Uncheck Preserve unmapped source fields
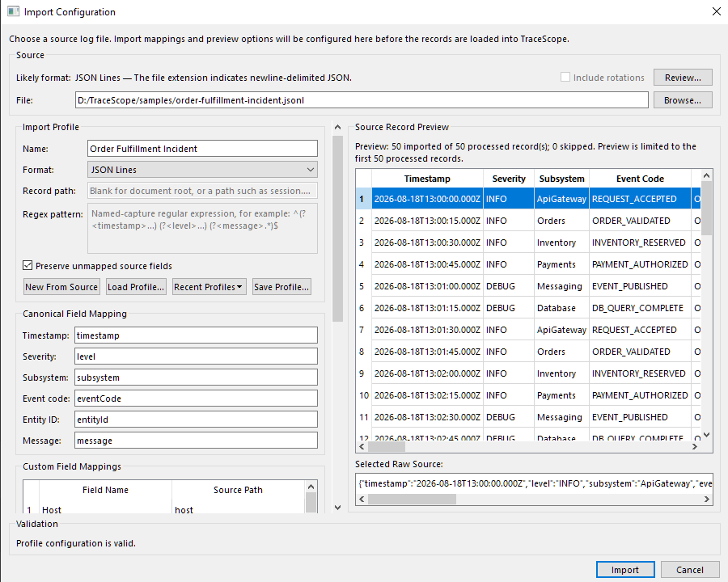This screenshot has height=582, width=728. tap(28, 265)
